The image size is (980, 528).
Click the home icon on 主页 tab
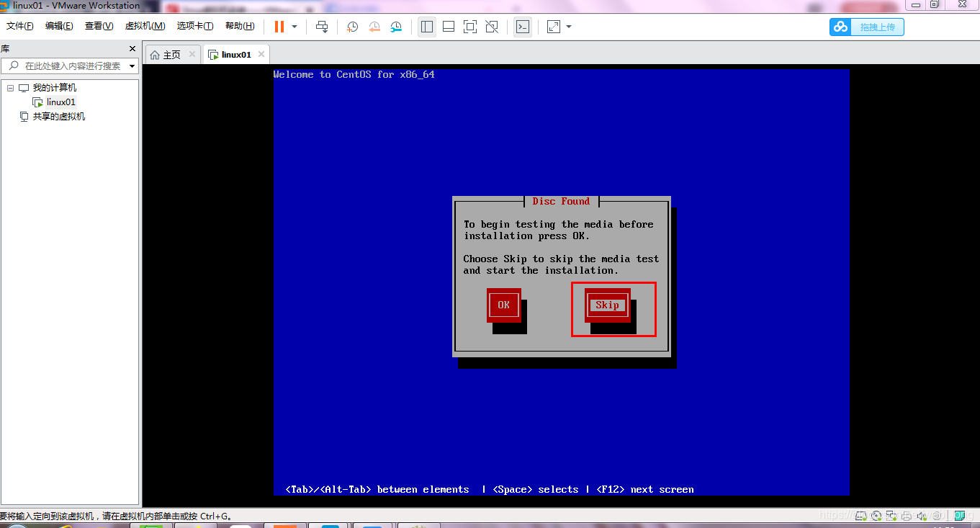coord(155,55)
